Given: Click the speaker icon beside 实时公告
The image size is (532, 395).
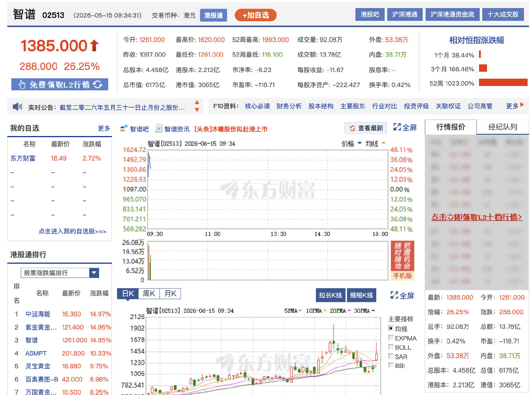Looking at the screenshot, I should [x=17, y=107].
